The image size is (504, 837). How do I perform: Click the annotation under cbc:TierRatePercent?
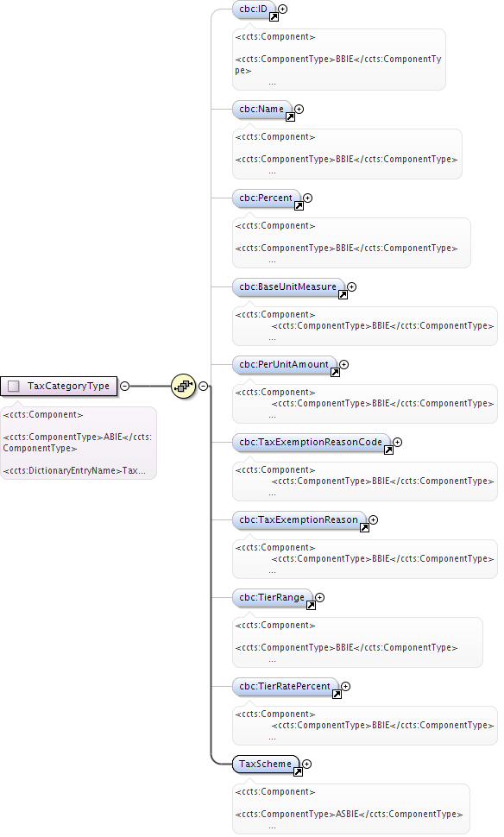coord(365,726)
